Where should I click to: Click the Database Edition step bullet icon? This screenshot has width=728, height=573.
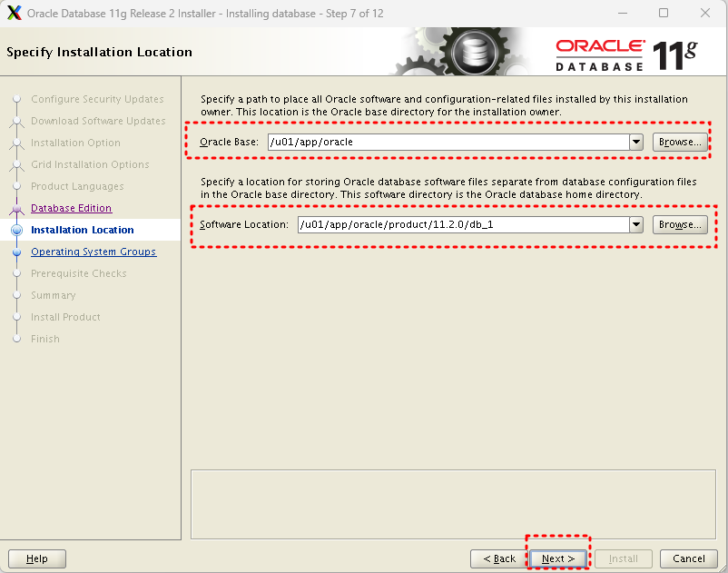click(x=16, y=209)
